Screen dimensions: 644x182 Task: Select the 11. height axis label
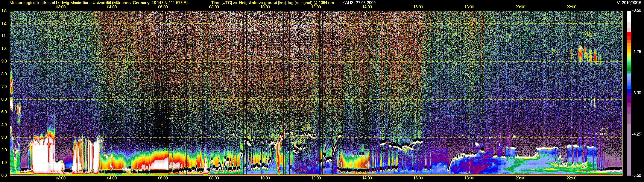point(4,36)
